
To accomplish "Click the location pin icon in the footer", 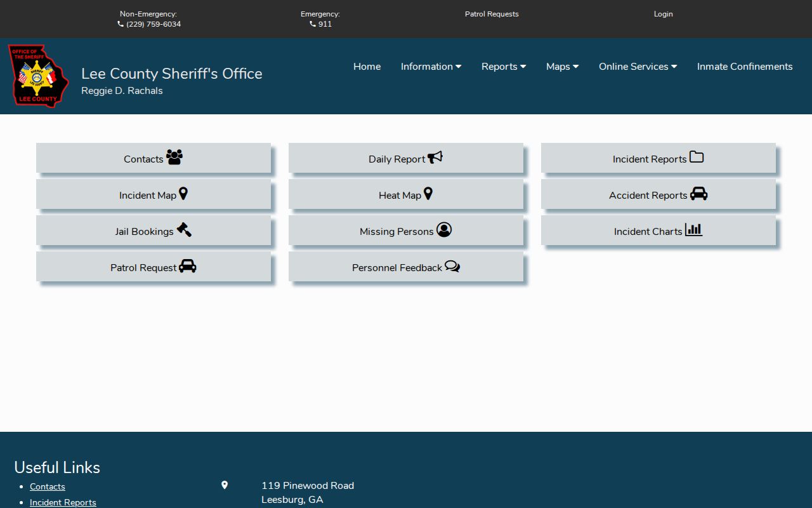I will [x=225, y=485].
